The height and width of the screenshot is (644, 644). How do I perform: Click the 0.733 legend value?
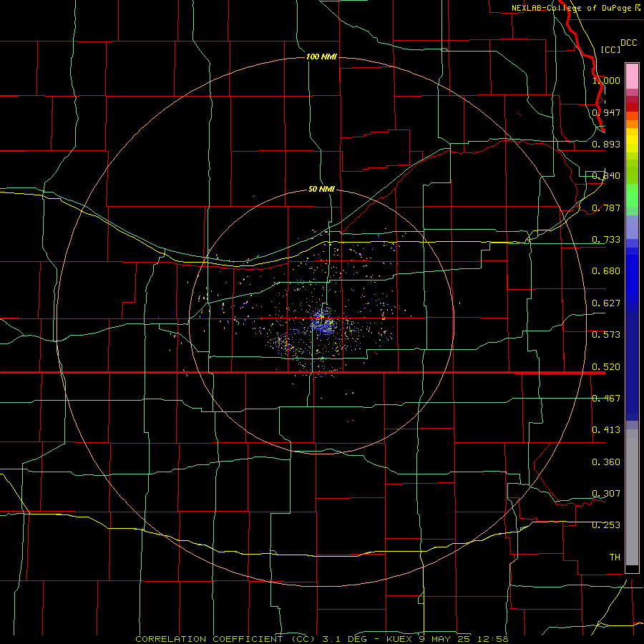click(x=606, y=240)
